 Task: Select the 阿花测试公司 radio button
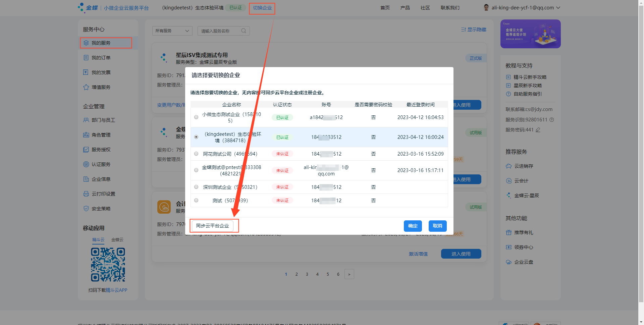click(x=196, y=154)
